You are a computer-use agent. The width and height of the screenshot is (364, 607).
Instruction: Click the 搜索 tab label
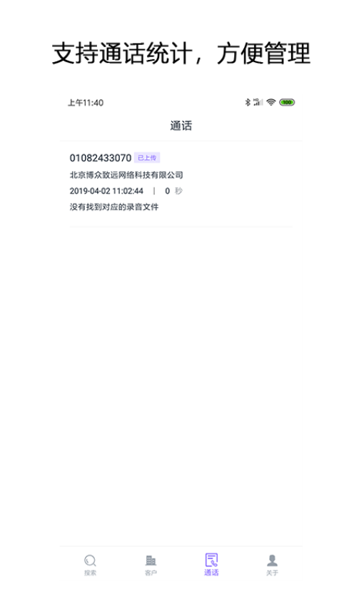90,573
